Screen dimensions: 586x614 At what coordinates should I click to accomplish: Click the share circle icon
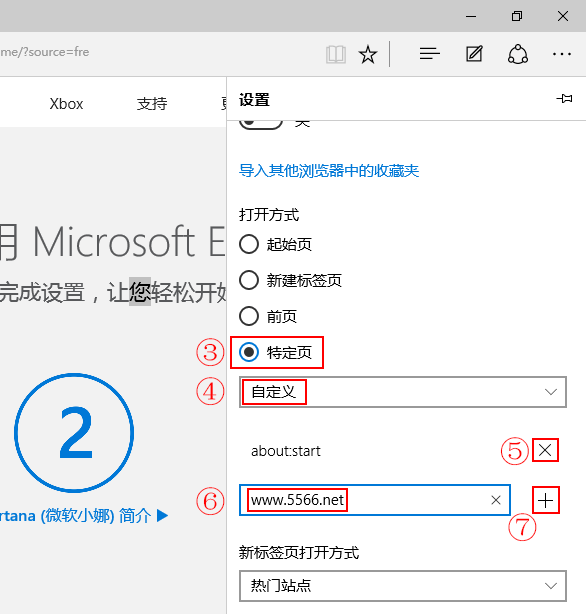(x=518, y=54)
